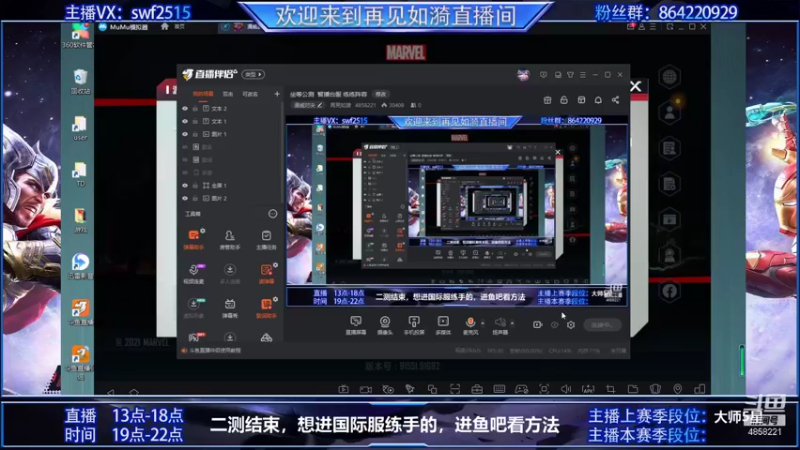Switch to the second scene tab
Screen dimensions: 800x450
click(228, 94)
